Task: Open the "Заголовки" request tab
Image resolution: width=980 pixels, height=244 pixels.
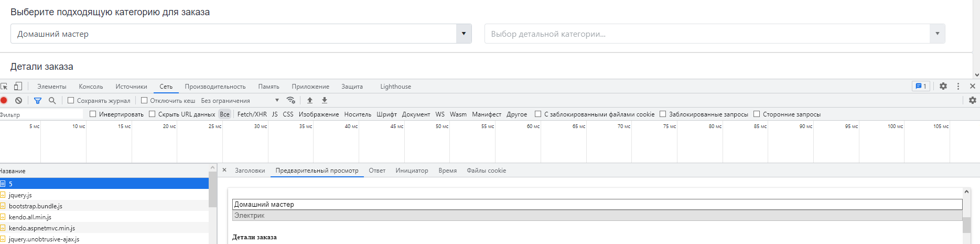Action: click(250, 171)
